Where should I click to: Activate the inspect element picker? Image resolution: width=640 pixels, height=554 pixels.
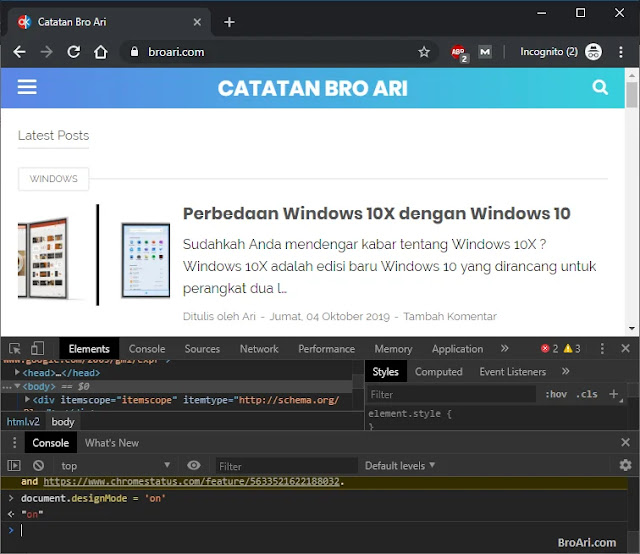(x=15, y=349)
